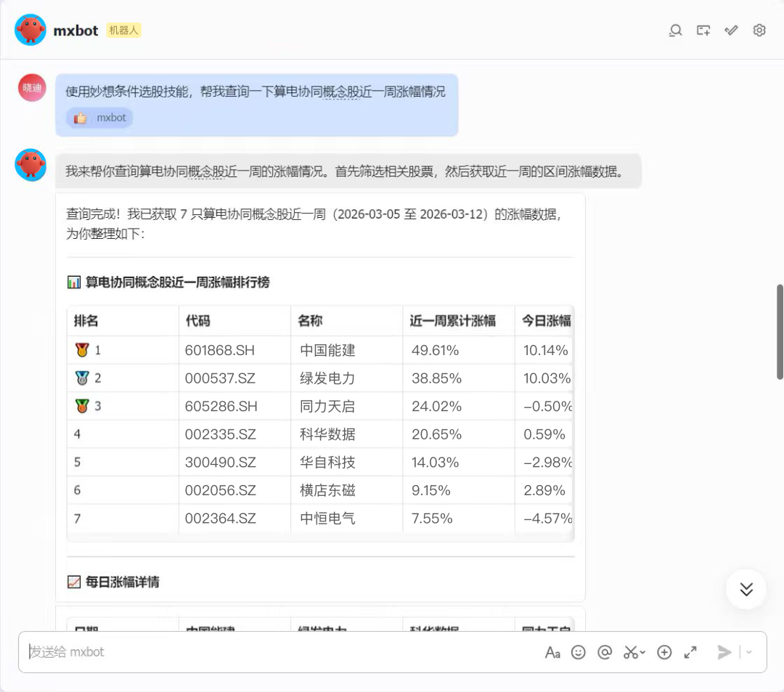784x692 pixels.
Task: Click the stock name 科华数据
Action: coord(327,434)
